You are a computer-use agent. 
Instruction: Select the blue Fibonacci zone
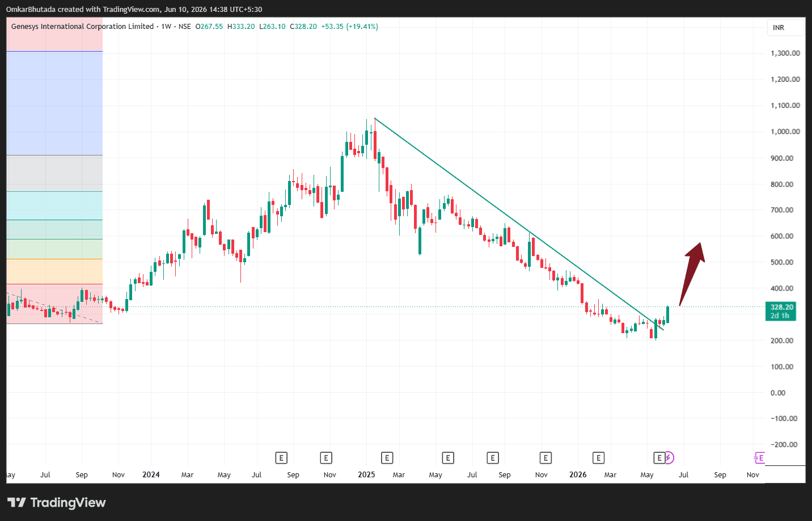tap(54, 103)
